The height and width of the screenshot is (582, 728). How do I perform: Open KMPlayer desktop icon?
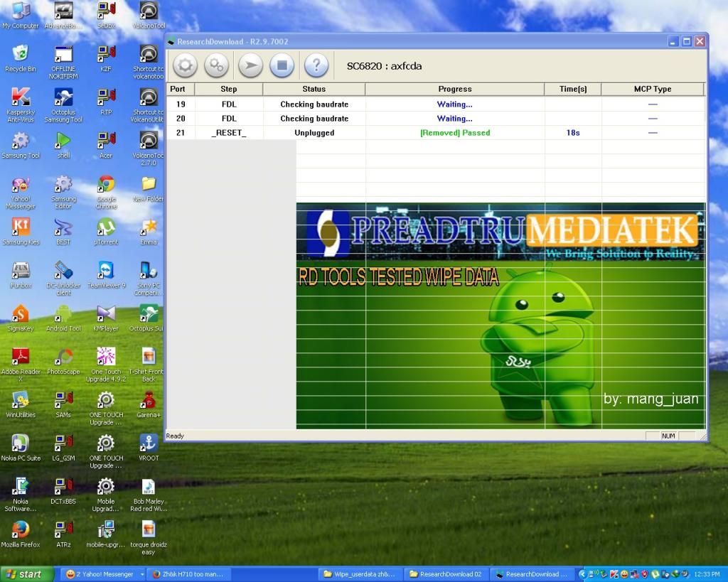tap(106, 318)
